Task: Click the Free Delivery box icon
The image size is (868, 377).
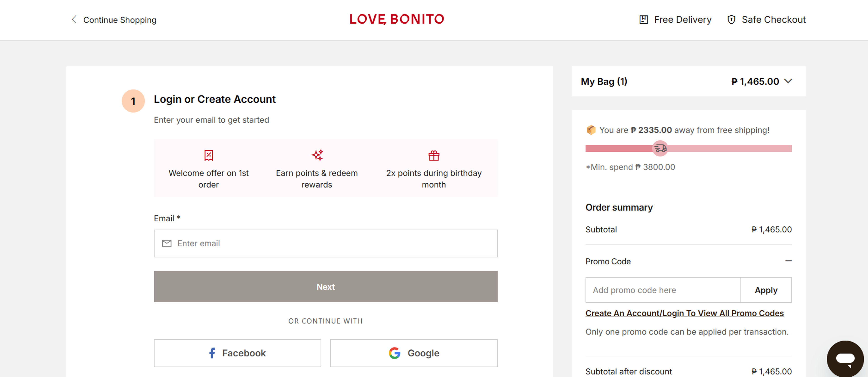Action: (644, 19)
